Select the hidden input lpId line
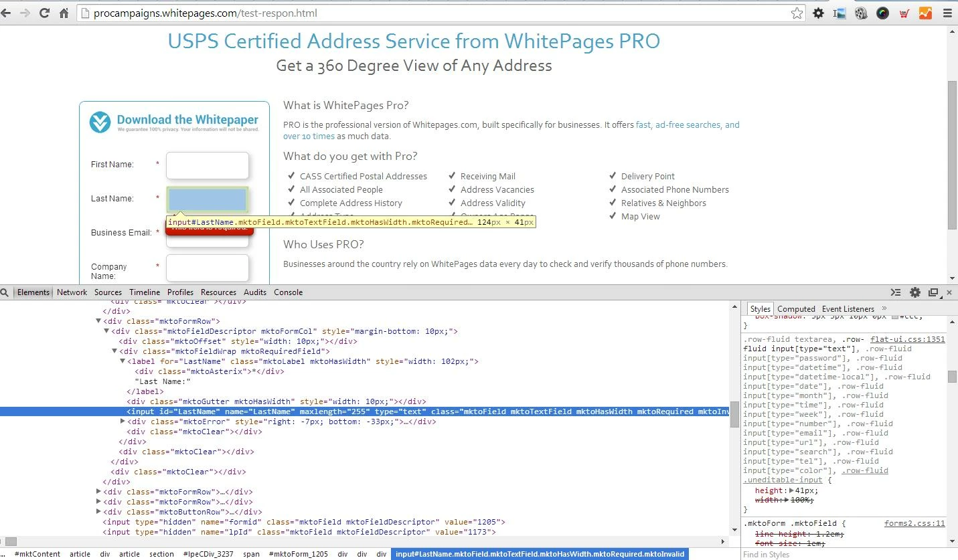The image size is (958, 560). point(299,532)
